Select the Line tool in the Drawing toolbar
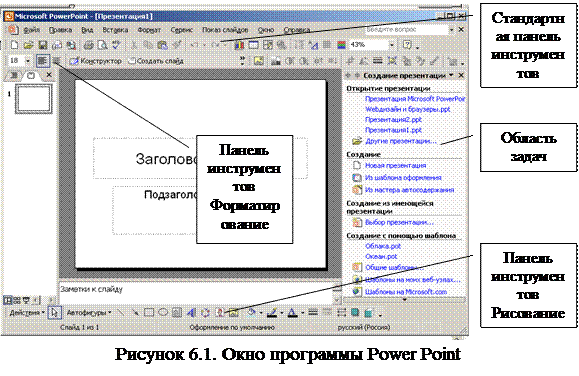This screenshot has width=579, height=376. pyautogui.click(x=120, y=312)
